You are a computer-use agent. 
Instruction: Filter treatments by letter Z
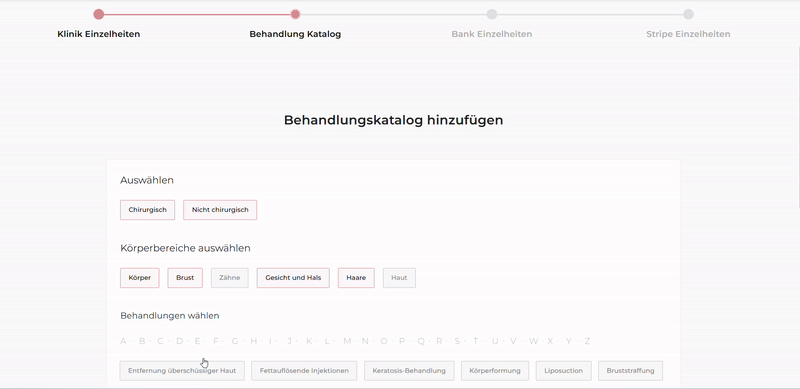click(587, 341)
